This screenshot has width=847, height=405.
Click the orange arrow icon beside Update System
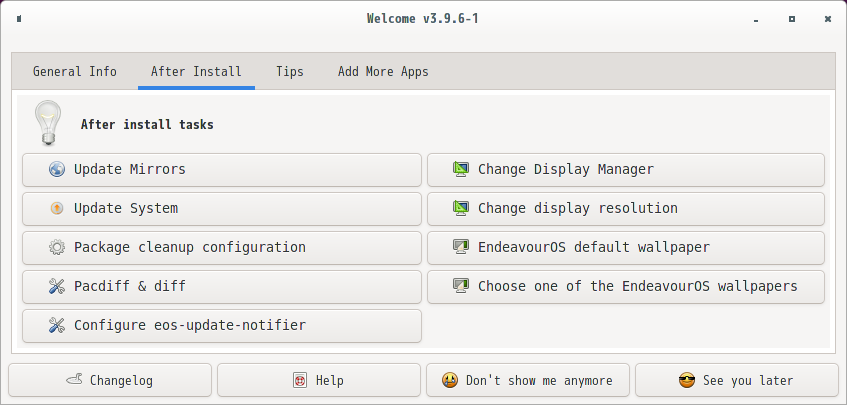coord(57,208)
